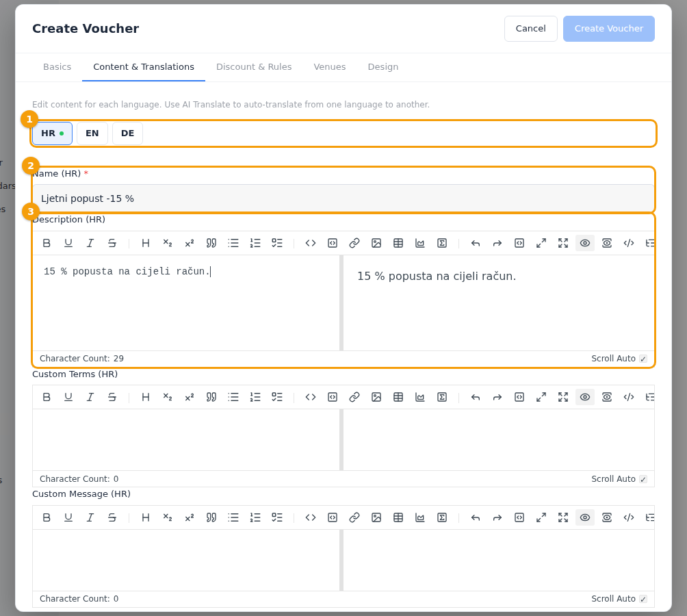Insert inline code in the Custom Terms editor
Viewport: 687px width, 616px height.
point(310,397)
